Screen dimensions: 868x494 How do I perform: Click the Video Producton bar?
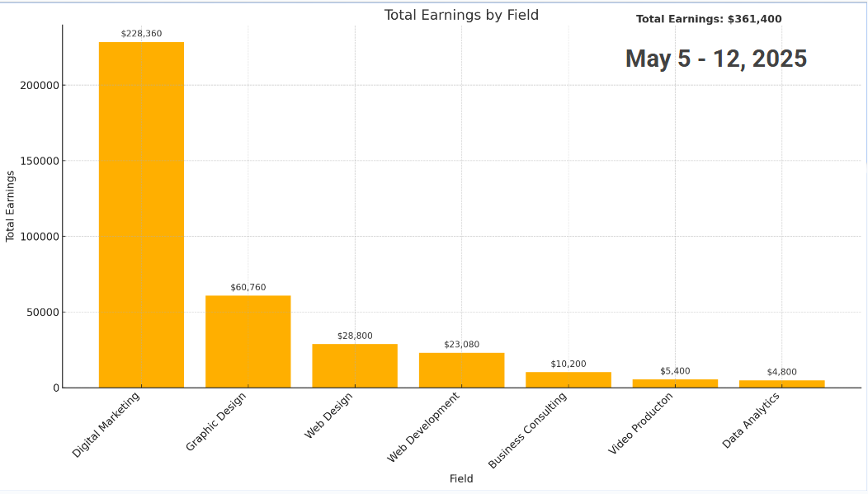click(676, 383)
